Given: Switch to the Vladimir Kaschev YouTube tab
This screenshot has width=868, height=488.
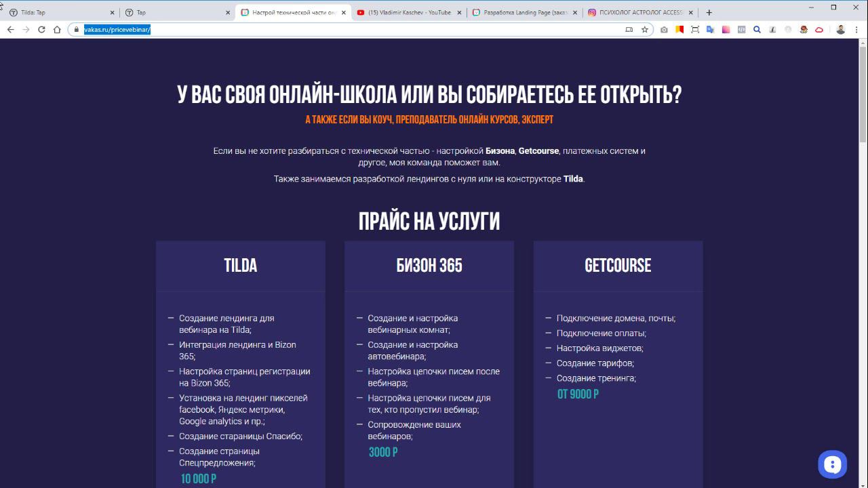Looking at the screenshot, I should click(x=409, y=12).
